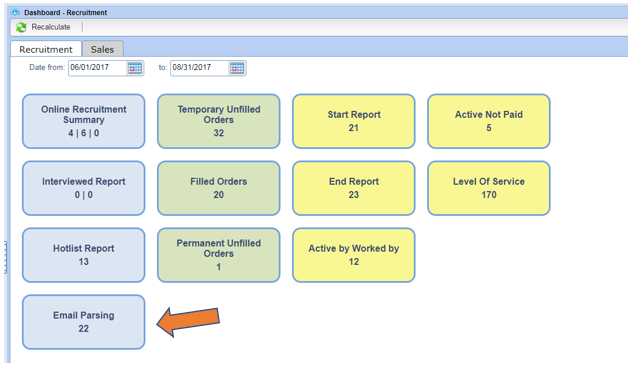
Task: Open the End Report tile
Action: 354,188
